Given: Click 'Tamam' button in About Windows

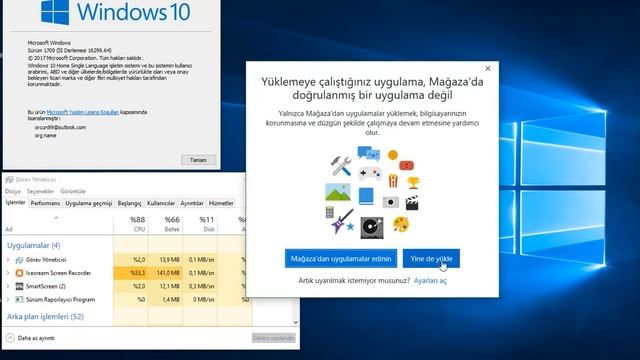Looking at the screenshot, I should (x=198, y=160).
